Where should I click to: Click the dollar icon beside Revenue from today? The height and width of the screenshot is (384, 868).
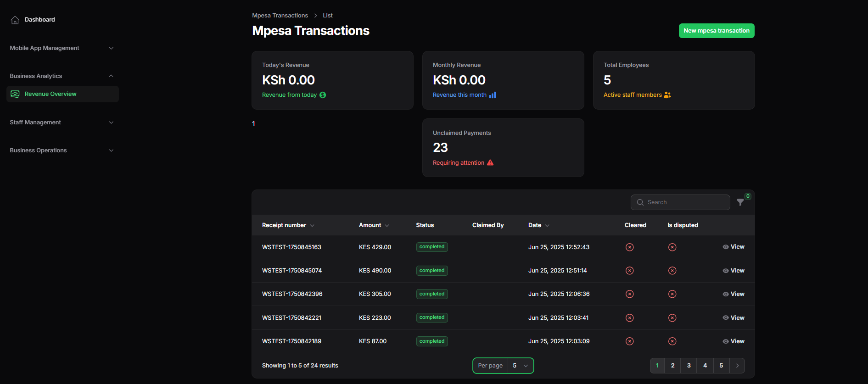(x=323, y=95)
